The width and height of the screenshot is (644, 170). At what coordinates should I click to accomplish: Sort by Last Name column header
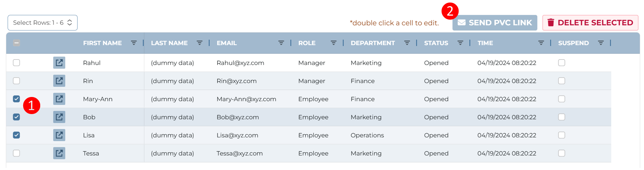(x=169, y=43)
